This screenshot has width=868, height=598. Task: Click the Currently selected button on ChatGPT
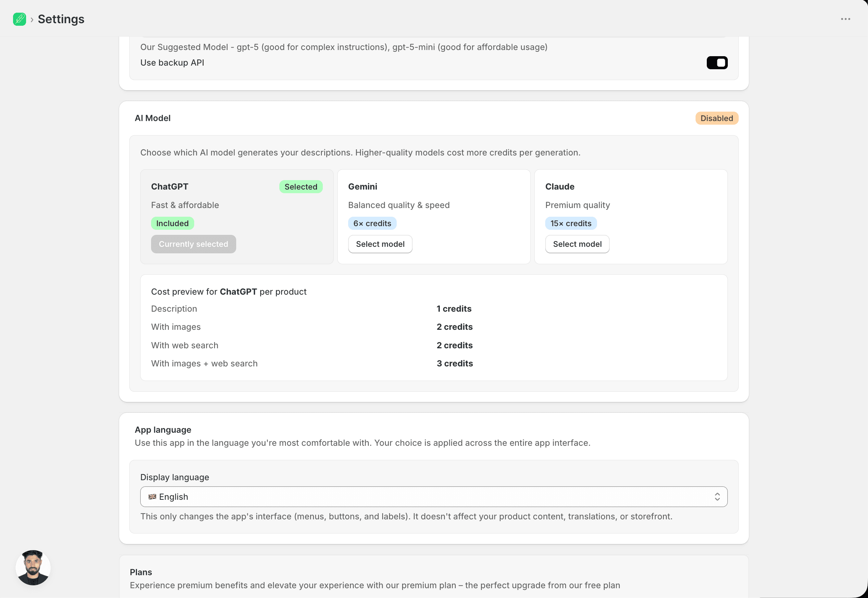click(x=193, y=244)
